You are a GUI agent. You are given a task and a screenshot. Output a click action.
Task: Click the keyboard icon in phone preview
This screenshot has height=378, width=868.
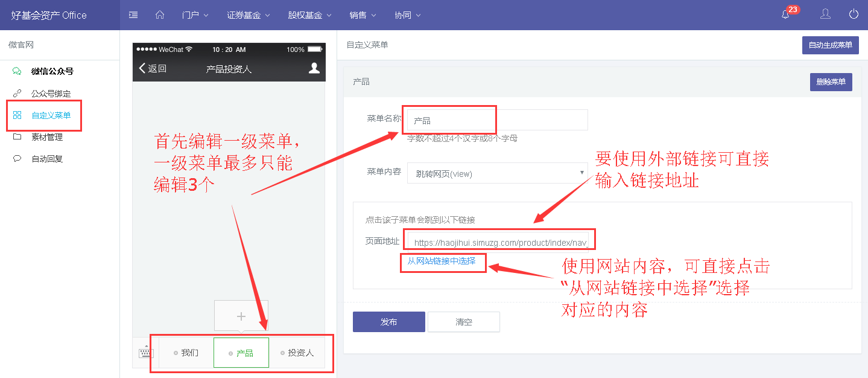(144, 352)
